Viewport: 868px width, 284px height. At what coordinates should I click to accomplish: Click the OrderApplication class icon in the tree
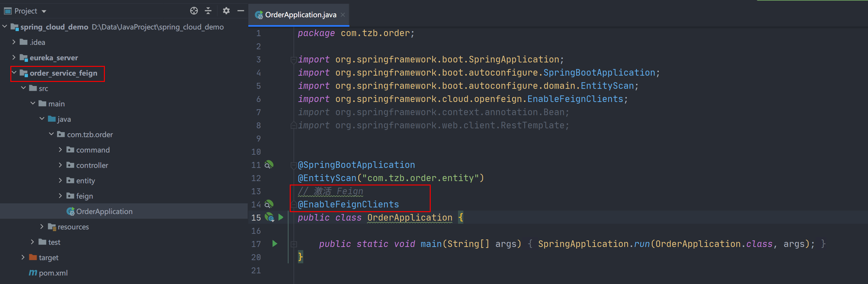(x=70, y=211)
